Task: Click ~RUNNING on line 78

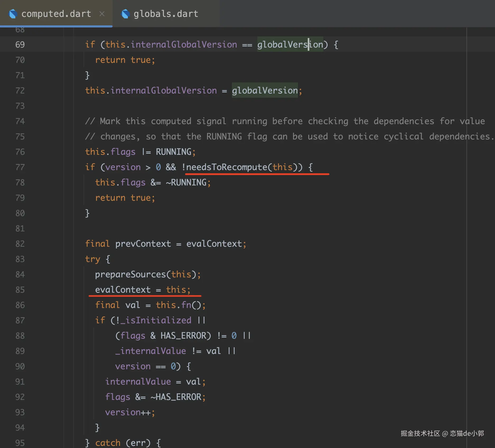Action: tap(186, 183)
